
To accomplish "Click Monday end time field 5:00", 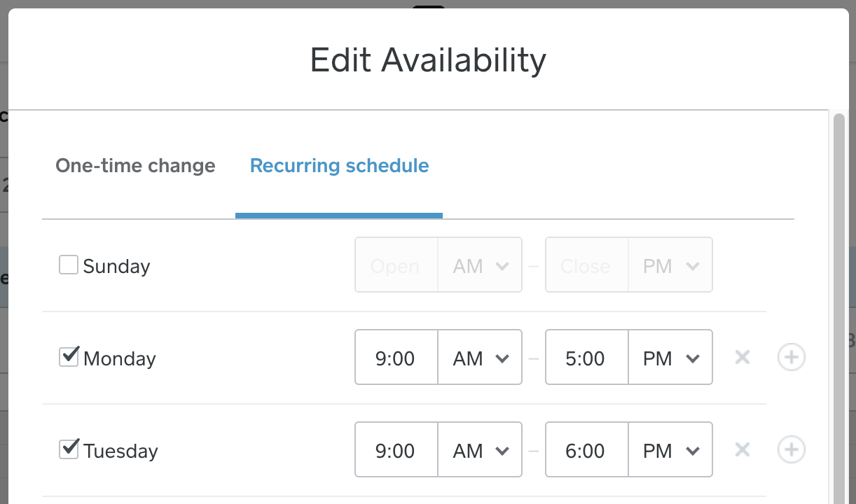I will (587, 358).
